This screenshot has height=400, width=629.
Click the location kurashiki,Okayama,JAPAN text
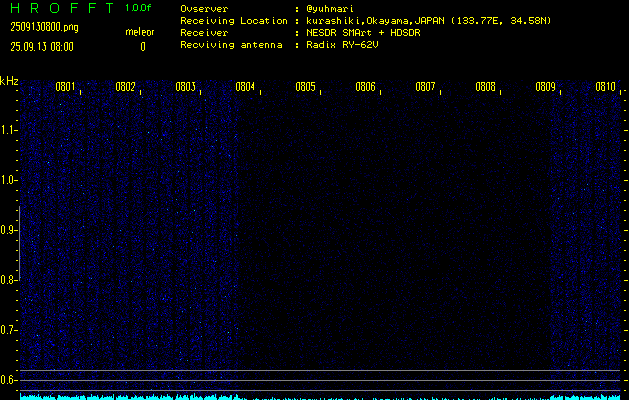tap(375, 21)
